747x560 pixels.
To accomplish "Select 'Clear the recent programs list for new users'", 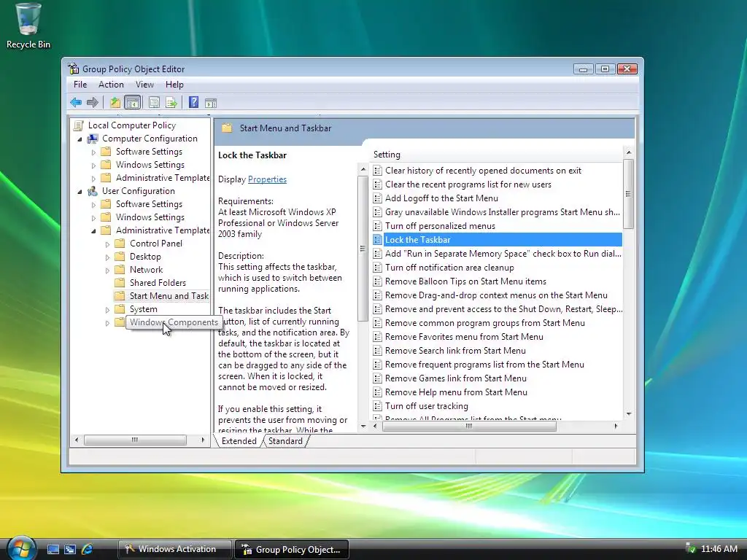I will (x=468, y=184).
